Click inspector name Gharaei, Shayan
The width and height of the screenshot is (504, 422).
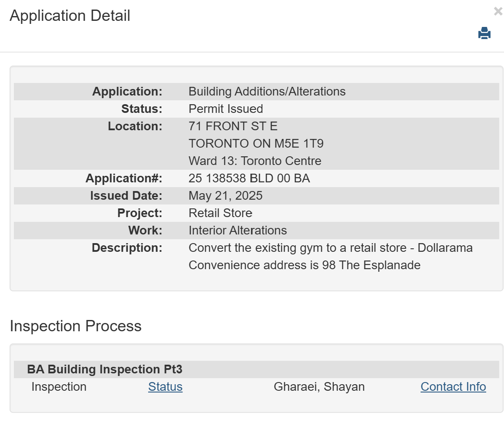point(319,387)
